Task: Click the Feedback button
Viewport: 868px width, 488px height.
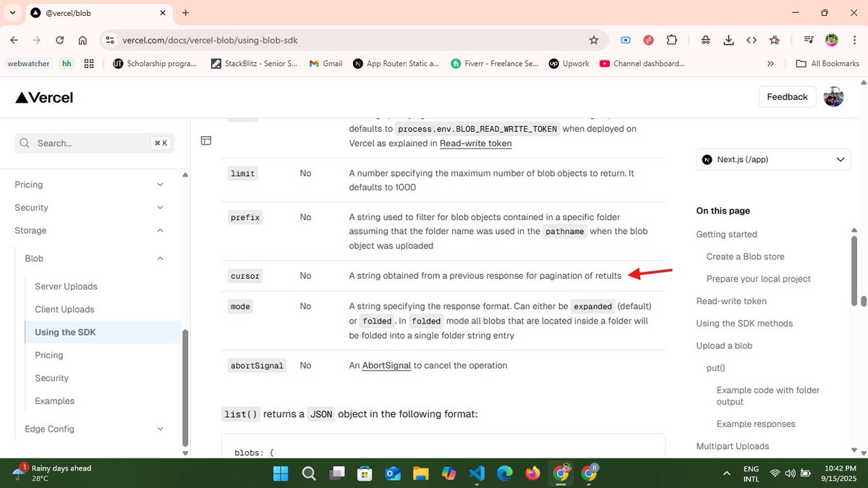Action: pos(787,96)
